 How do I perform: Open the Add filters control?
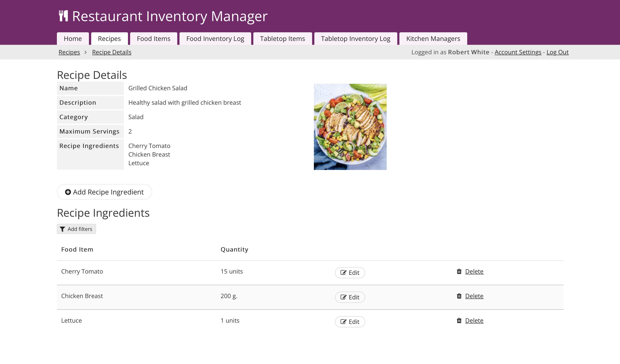[x=76, y=229]
